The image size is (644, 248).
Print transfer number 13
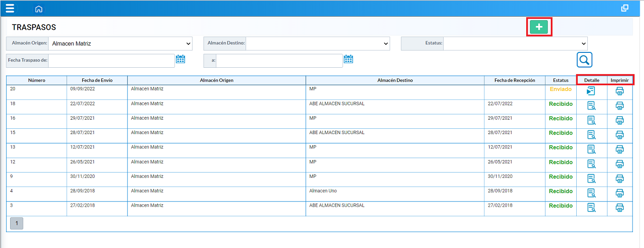pyautogui.click(x=620, y=149)
